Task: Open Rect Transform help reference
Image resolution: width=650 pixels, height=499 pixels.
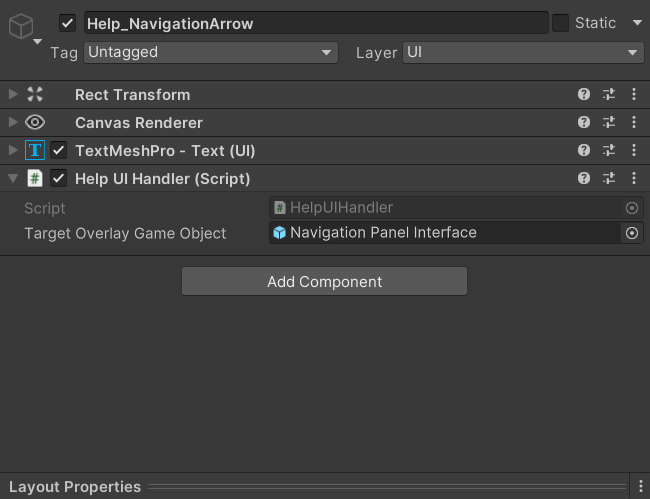Action: [584, 94]
